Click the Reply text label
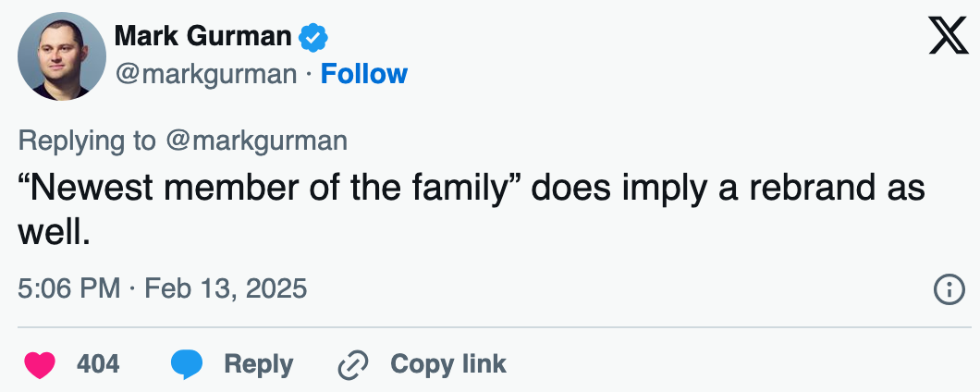Screen dimensions: 980x392 pyautogui.click(x=258, y=364)
